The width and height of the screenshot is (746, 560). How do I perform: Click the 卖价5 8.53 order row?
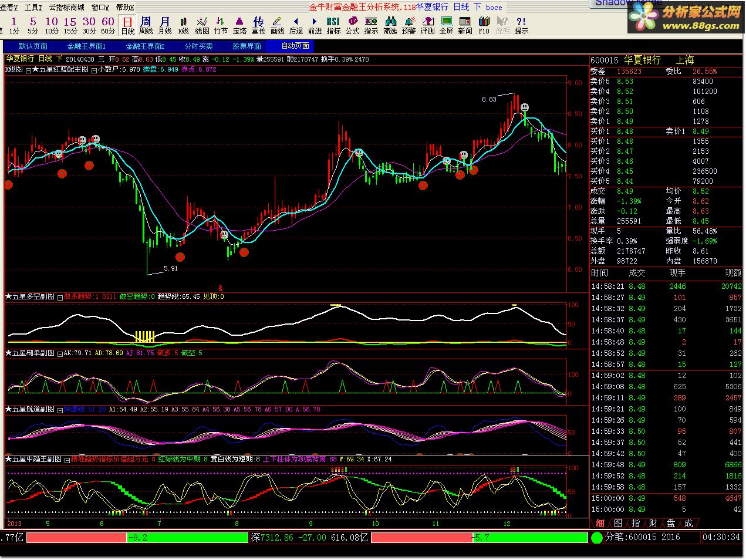pyautogui.click(x=666, y=82)
